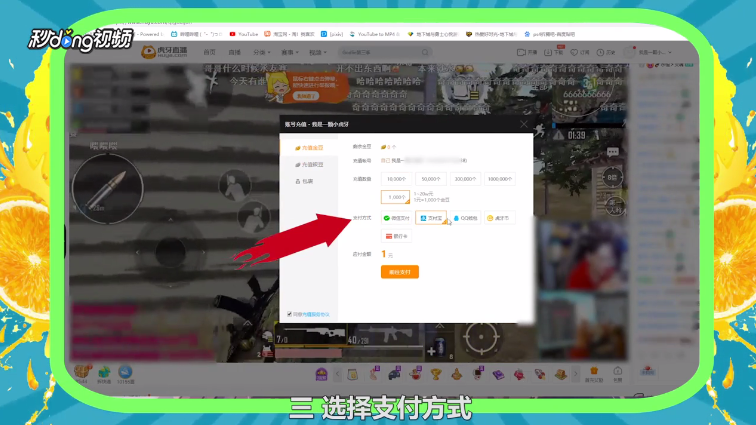The width and height of the screenshot is (756, 425).
Task: Click the Huya 虎牙直播 logo
Action: tap(164, 52)
